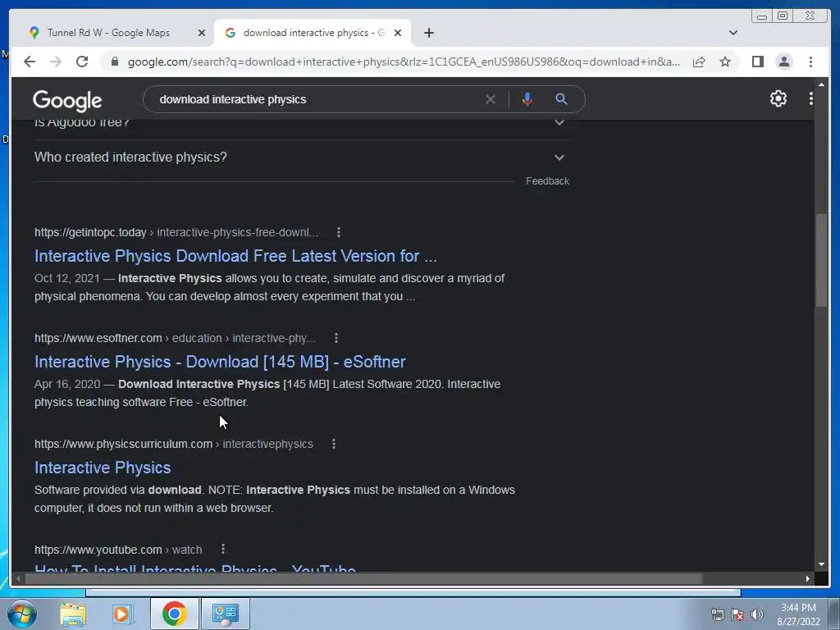Click the Show desktop strip on taskbar
Image resolution: width=840 pixels, height=630 pixels.
click(834, 614)
